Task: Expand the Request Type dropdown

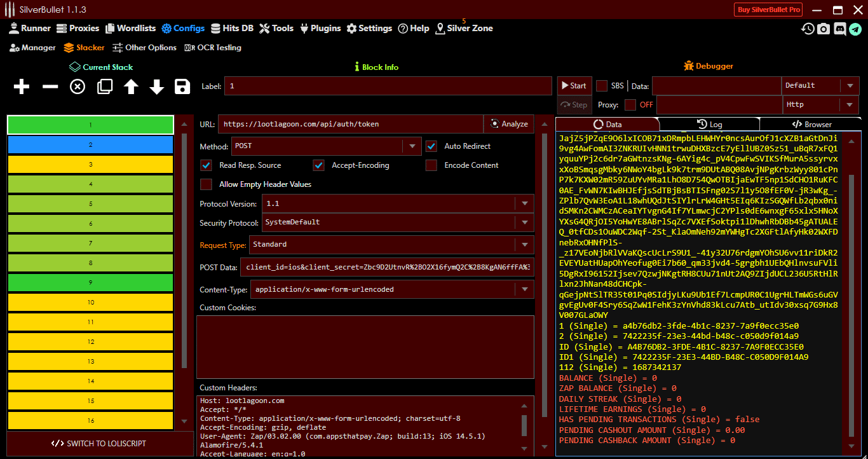Action: [x=525, y=245]
